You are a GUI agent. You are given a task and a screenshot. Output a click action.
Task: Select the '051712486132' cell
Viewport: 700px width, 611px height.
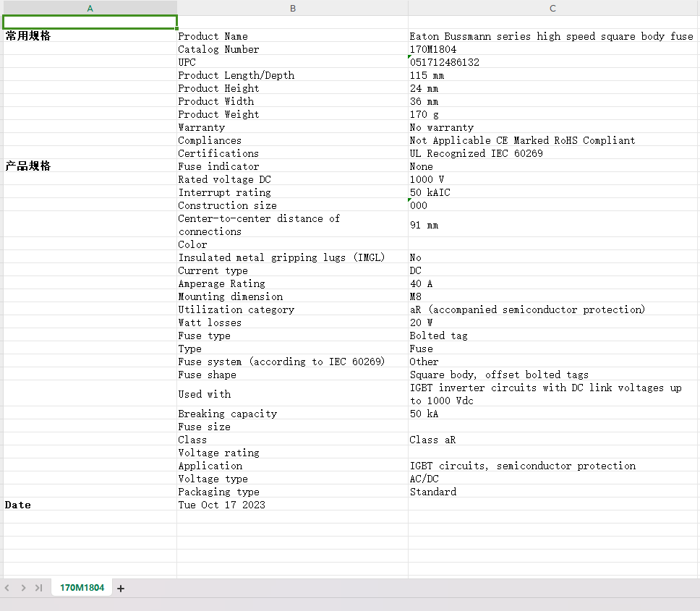(552, 62)
